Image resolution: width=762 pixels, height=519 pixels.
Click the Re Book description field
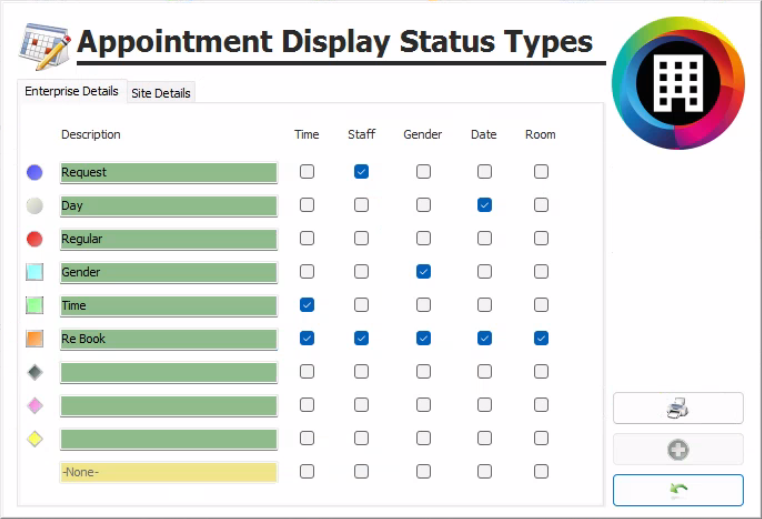tap(169, 339)
